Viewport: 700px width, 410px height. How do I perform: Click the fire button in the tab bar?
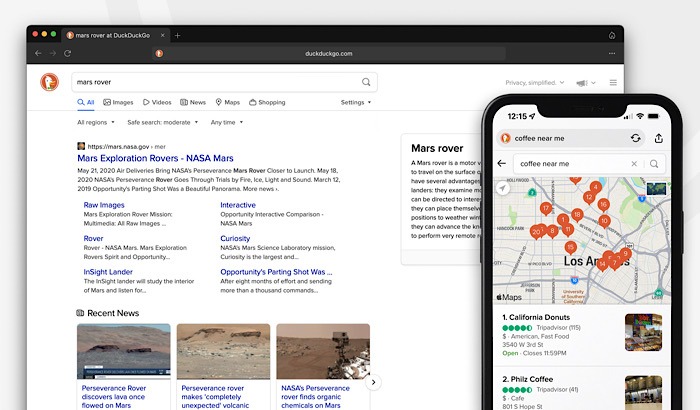612,35
